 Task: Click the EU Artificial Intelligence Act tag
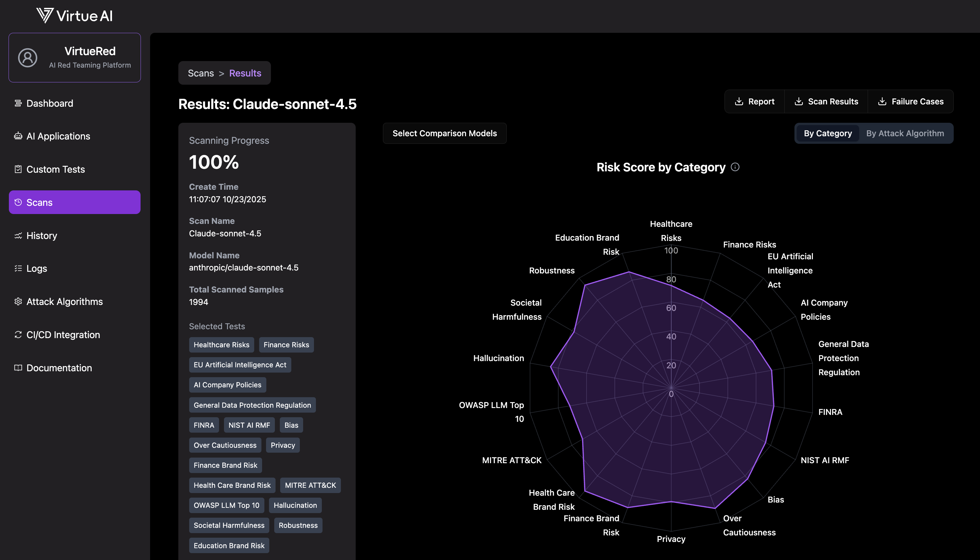(x=240, y=365)
